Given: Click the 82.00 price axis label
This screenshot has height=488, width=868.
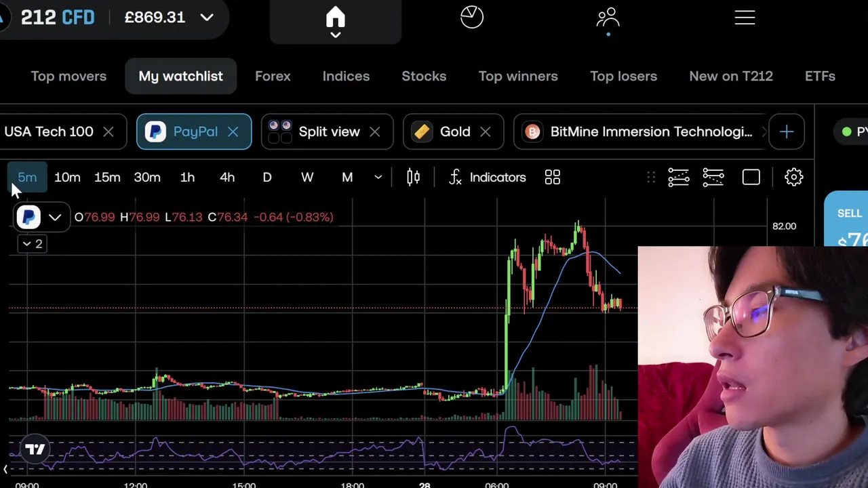Looking at the screenshot, I should 784,226.
